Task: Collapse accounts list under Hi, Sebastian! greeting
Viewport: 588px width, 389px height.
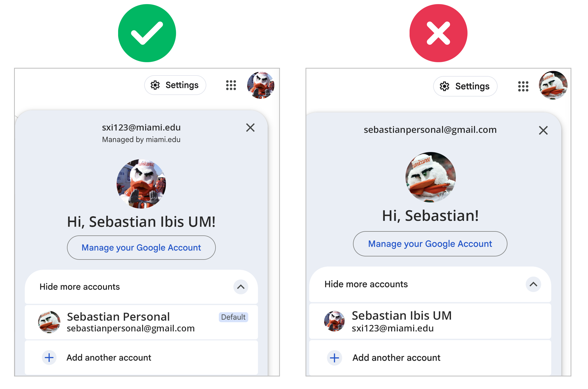Action: [533, 284]
